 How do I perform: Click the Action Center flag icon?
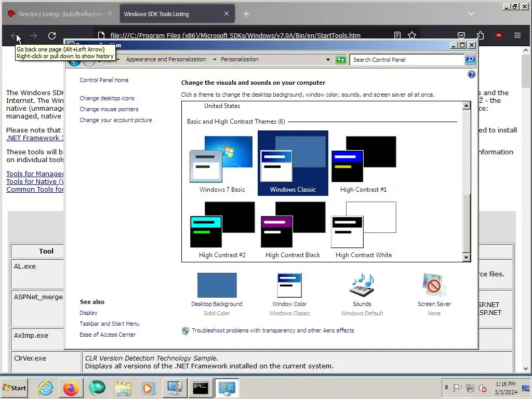[x=457, y=388]
